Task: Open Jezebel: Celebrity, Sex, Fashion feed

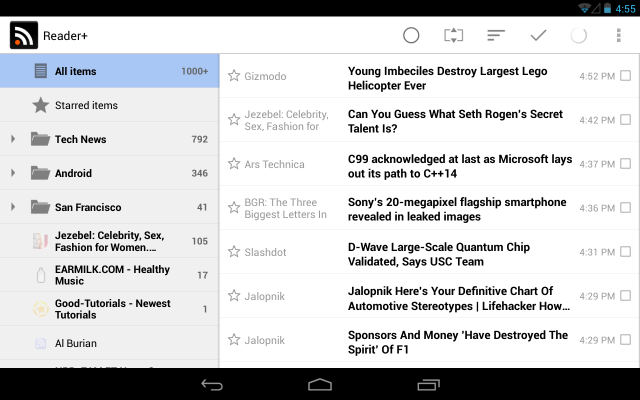Action: [x=109, y=241]
